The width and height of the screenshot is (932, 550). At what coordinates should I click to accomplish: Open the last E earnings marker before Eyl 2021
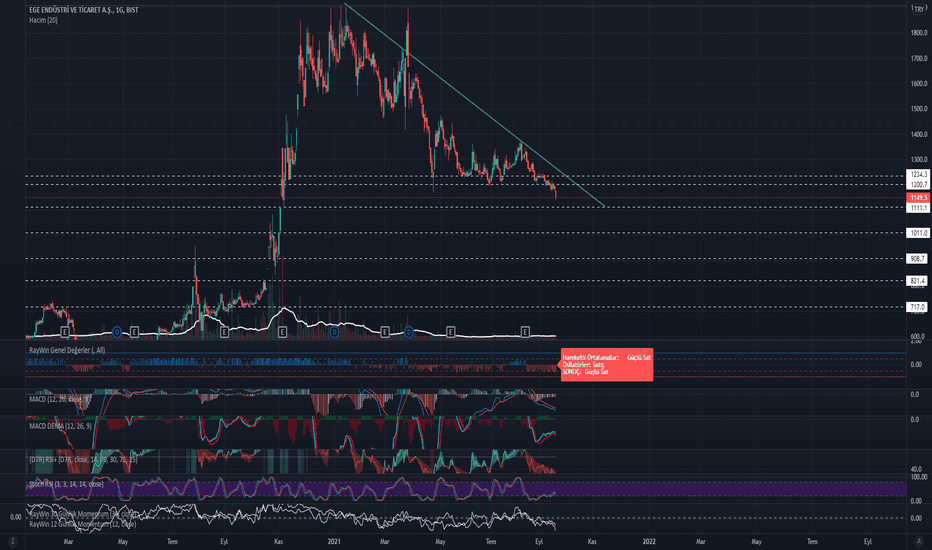point(525,332)
